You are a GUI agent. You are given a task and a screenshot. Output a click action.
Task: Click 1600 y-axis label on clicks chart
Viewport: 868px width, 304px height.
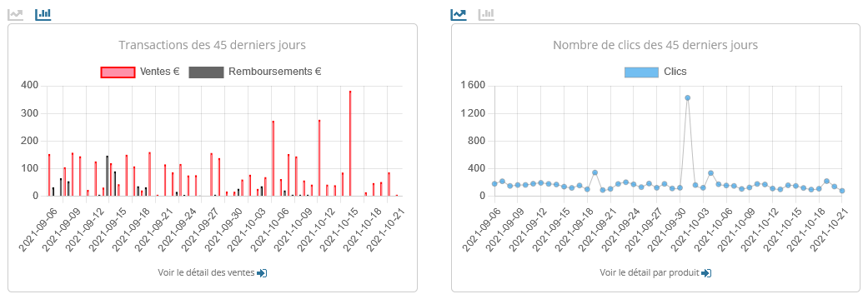click(473, 86)
